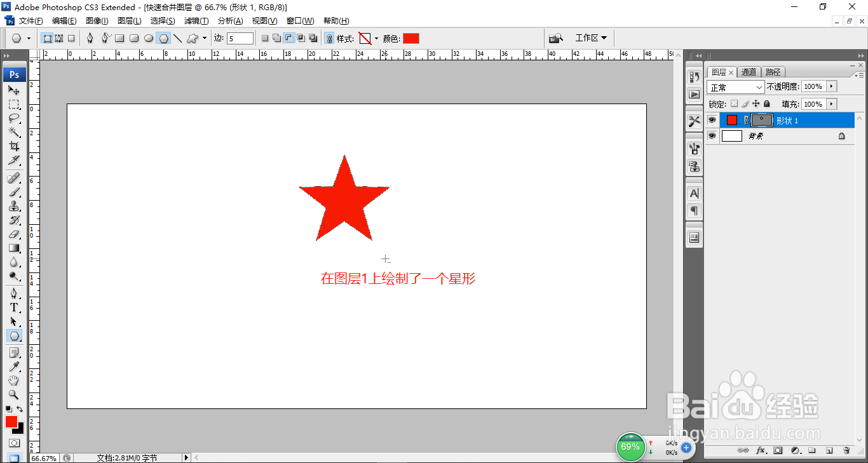This screenshot has width=868, height=463.
Task: Select the Gradient tool
Action: 14,248
